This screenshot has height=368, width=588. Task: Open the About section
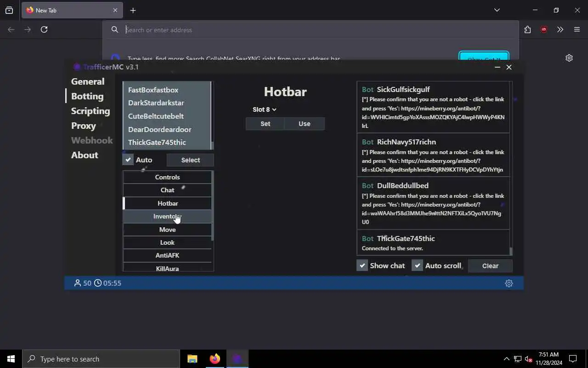(x=85, y=155)
